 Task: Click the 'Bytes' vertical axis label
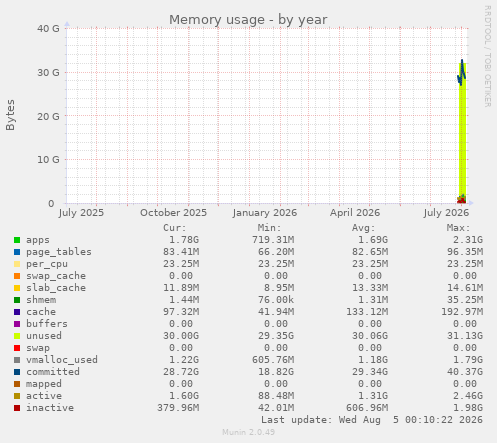10,115
